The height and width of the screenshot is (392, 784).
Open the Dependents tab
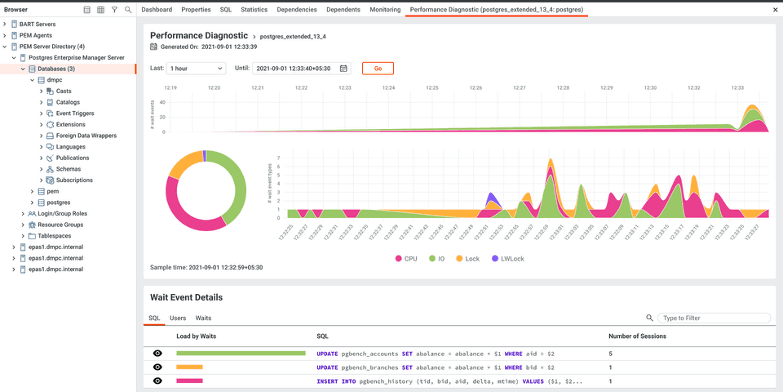pyautogui.click(x=344, y=10)
